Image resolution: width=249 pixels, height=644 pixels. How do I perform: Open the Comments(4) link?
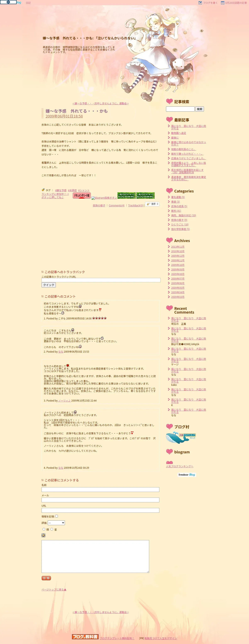click(116, 206)
